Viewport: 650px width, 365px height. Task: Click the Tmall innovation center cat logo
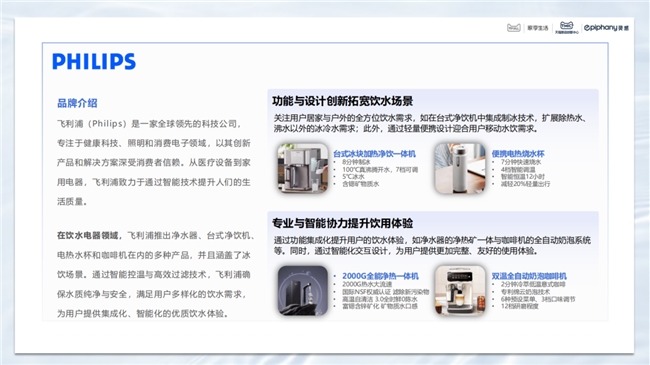click(567, 27)
